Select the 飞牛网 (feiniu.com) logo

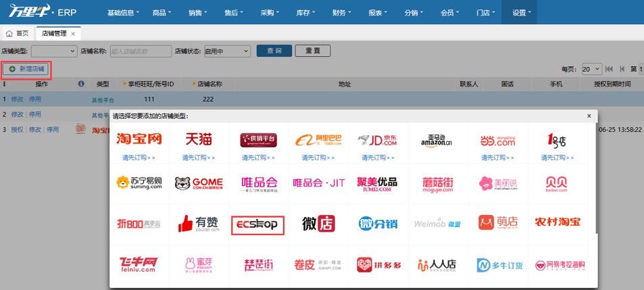click(x=138, y=265)
